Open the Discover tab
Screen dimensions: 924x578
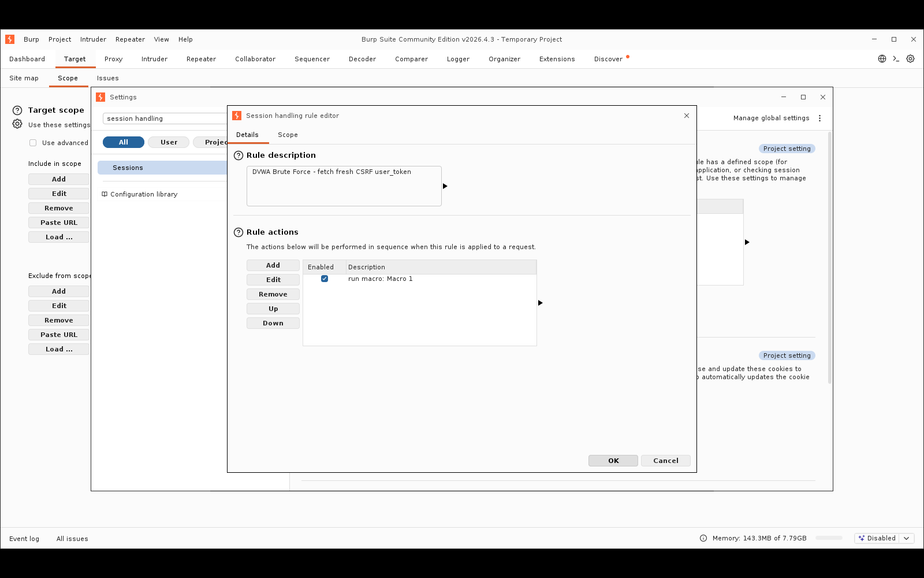(608, 59)
